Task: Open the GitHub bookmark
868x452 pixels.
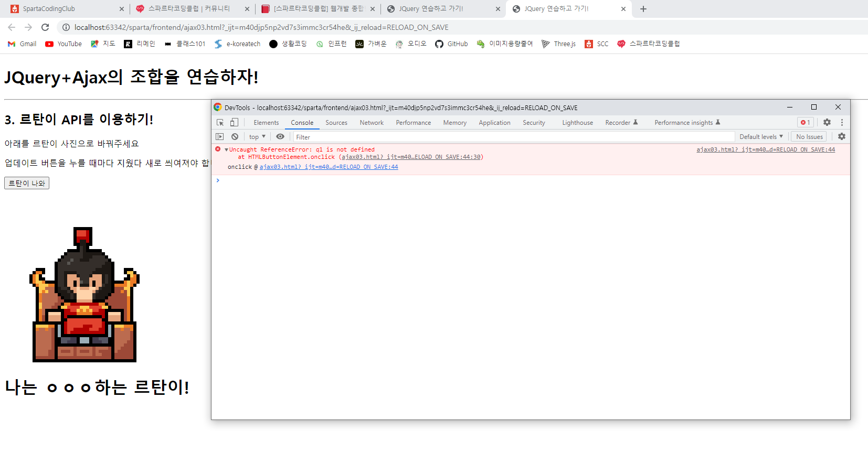Action: (x=451, y=44)
